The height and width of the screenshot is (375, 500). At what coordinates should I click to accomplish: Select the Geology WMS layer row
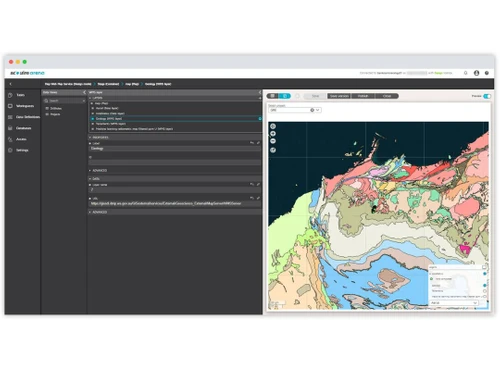point(175,119)
